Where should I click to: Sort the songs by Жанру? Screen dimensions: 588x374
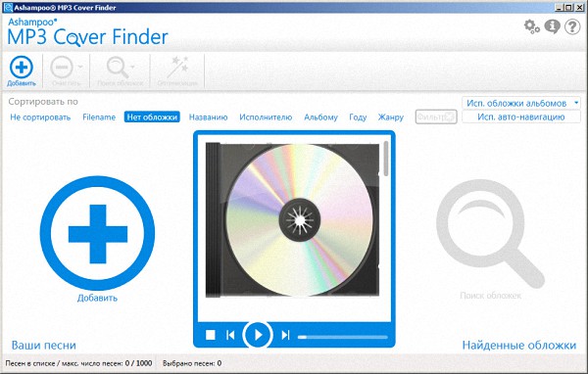(x=390, y=117)
